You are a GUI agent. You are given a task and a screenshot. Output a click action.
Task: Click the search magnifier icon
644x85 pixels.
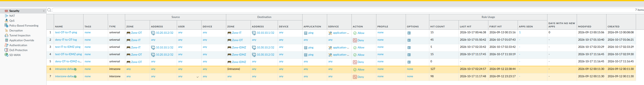point(49,10)
